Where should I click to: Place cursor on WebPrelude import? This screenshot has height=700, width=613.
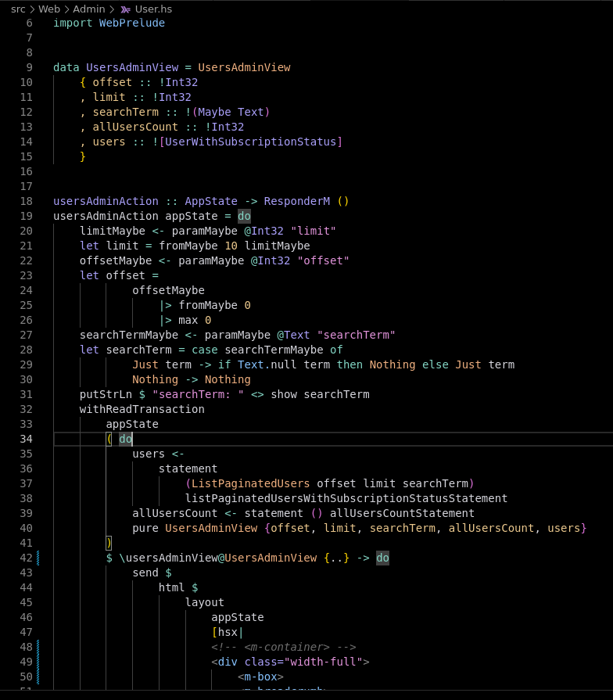tap(131, 23)
